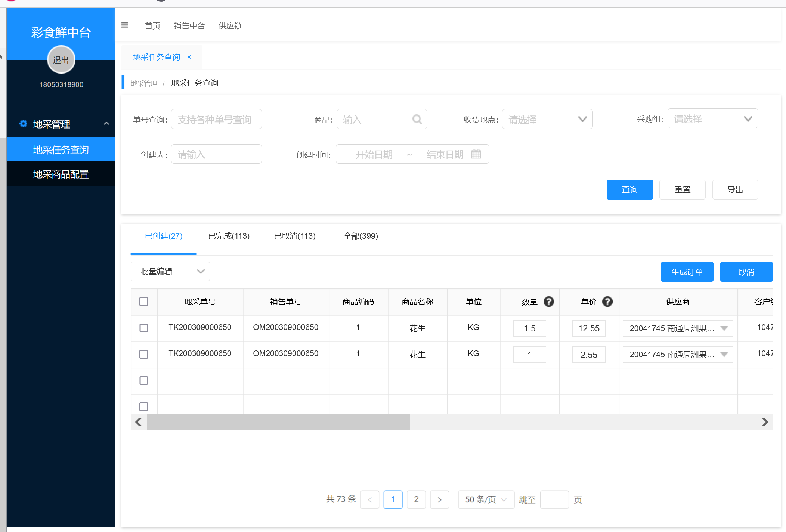Click the 地采单号 column header
Viewport: 786px width, 532px height.
[x=200, y=302]
